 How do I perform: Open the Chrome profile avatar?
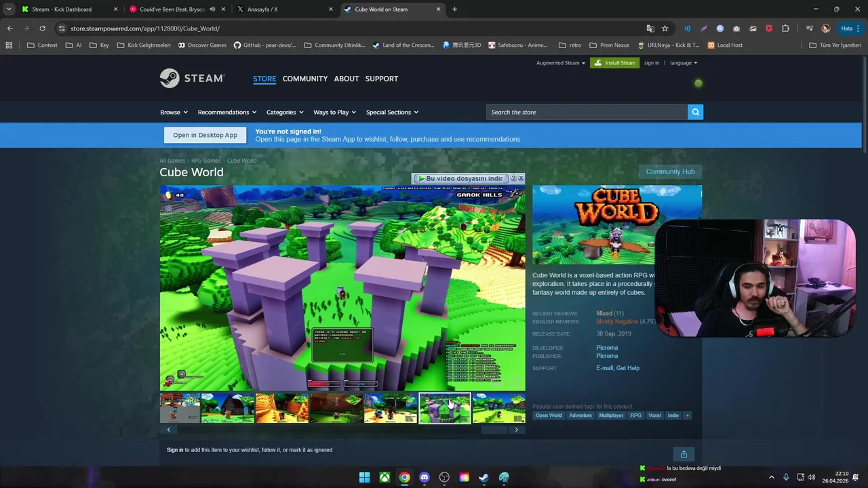(825, 28)
